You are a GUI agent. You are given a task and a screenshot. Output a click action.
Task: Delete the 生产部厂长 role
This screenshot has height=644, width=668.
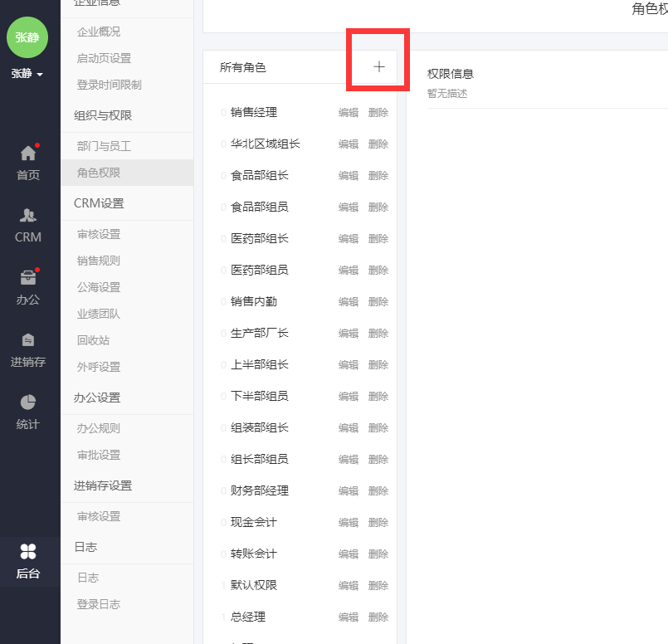click(378, 333)
